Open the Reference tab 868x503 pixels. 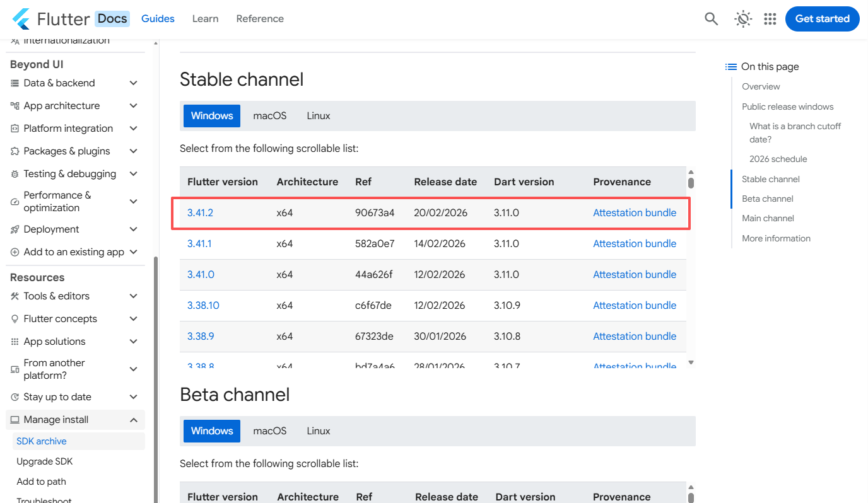tap(260, 19)
